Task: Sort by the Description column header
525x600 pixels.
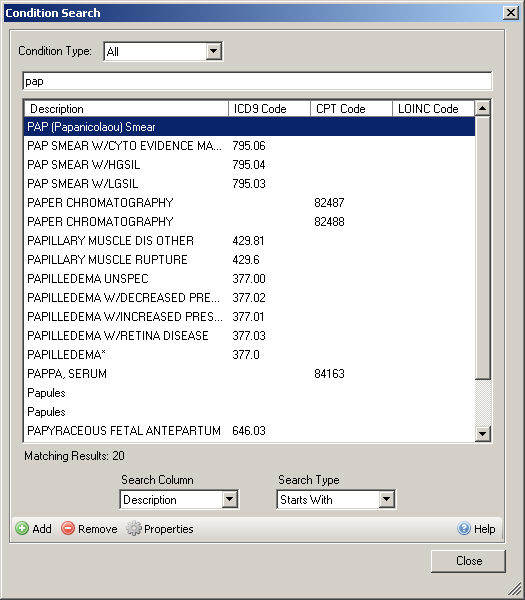Action: (126, 109)
